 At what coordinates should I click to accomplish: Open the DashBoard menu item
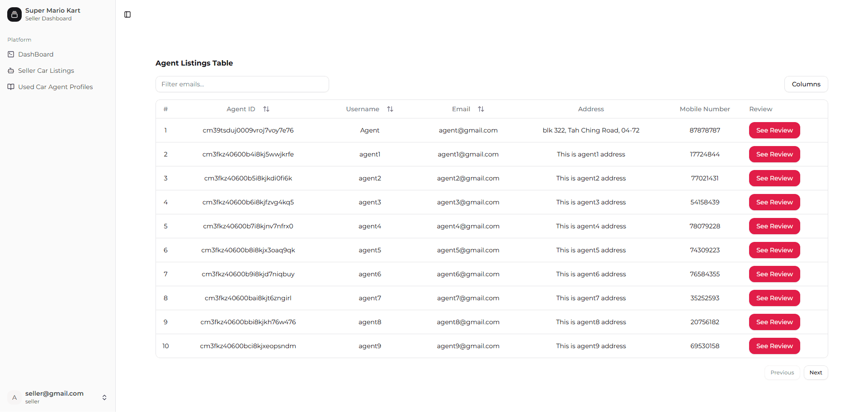click(x=36, y=54)
